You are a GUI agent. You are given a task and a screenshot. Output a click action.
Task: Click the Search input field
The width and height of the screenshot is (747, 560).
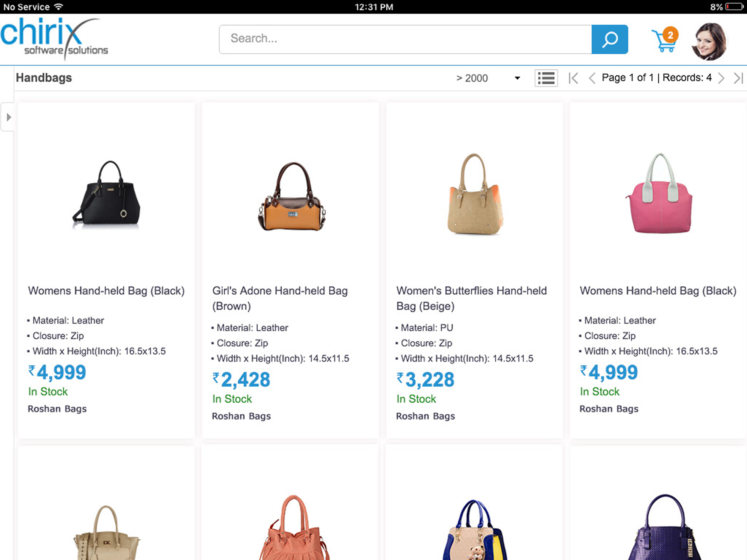[405, 39]
